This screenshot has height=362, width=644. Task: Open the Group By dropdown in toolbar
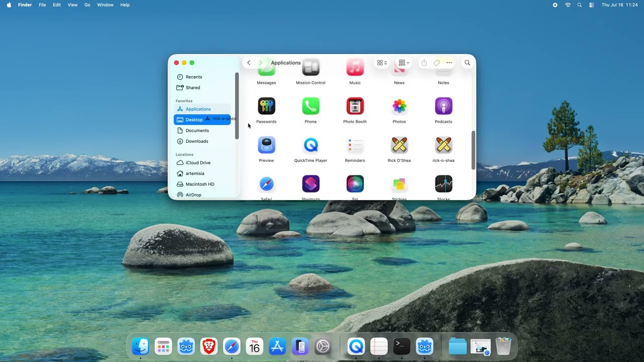tap(404, 63)
